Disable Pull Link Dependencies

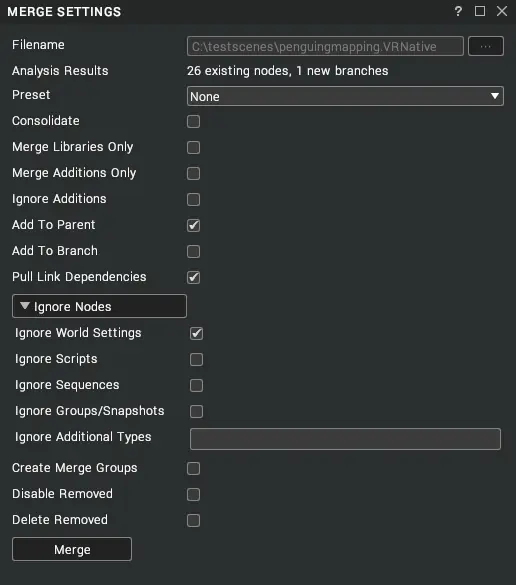coord(193,277)
